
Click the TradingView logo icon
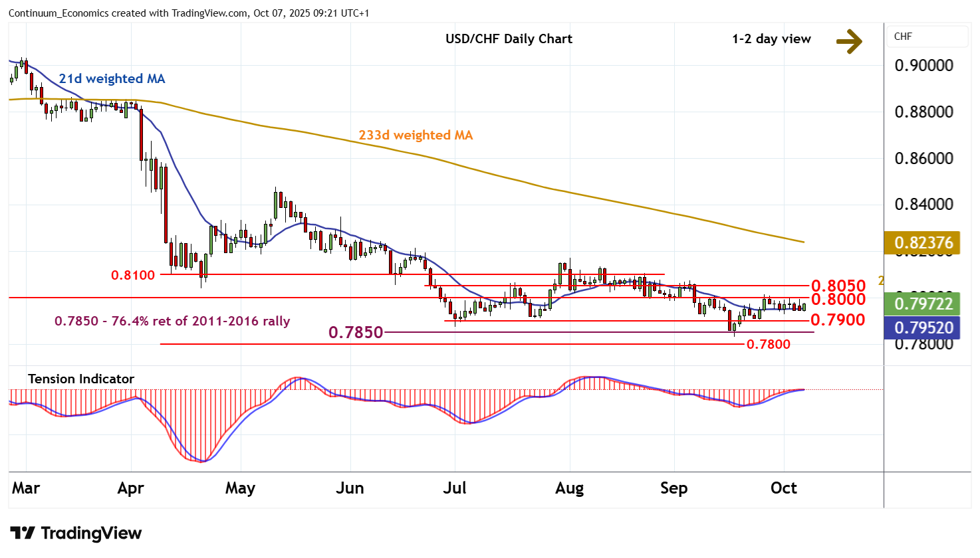pos(23,533)
